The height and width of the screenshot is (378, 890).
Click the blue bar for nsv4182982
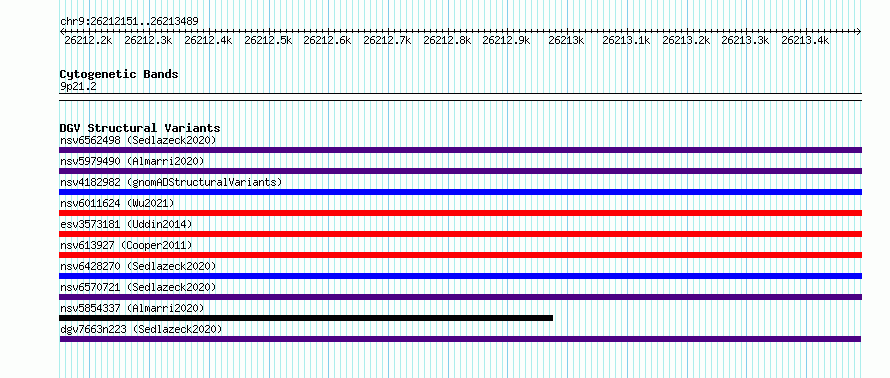coord(460,192)
